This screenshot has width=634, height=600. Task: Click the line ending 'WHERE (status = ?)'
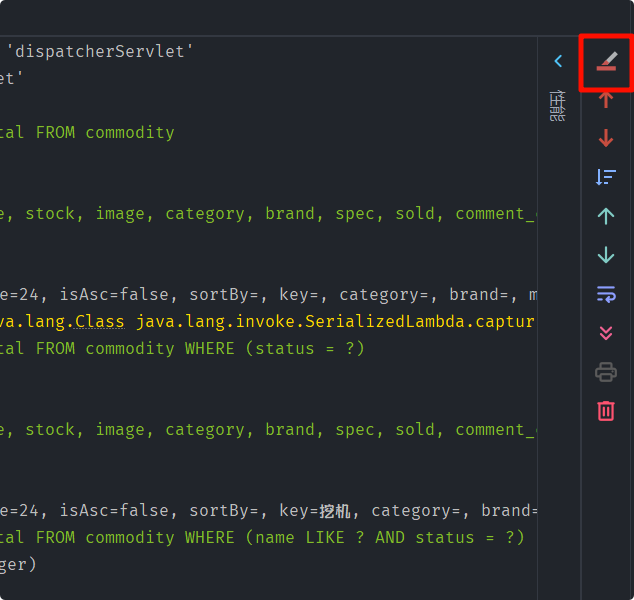pos(182,349)
